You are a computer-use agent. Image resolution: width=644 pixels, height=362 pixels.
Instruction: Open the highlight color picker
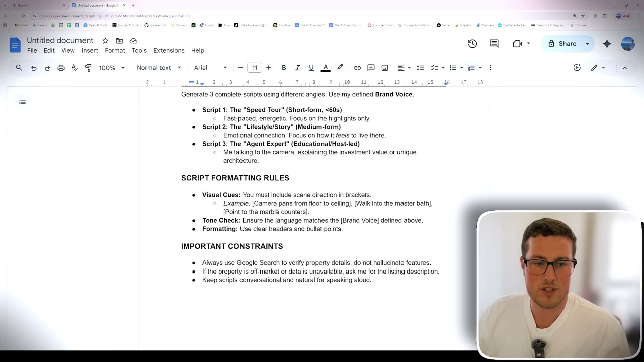click(340, 68)
